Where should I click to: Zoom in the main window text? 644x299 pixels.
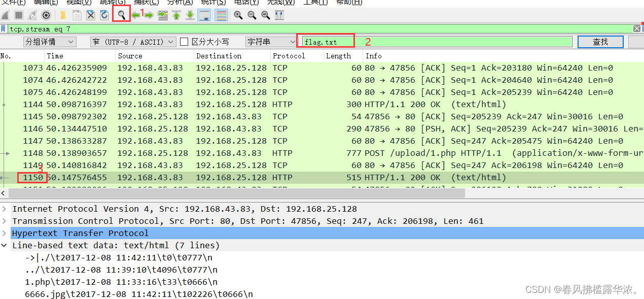coord(238,15)
